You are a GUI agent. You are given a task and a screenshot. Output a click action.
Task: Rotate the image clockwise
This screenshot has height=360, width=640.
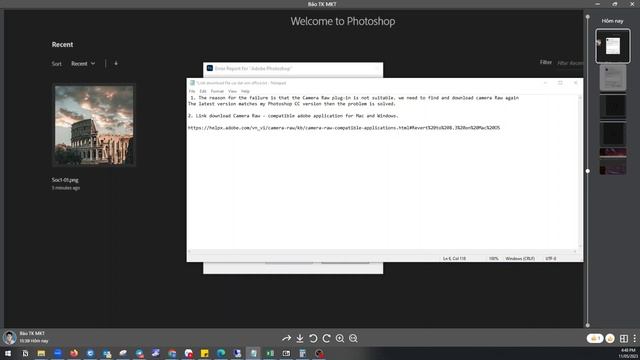(x=326, y=338)
